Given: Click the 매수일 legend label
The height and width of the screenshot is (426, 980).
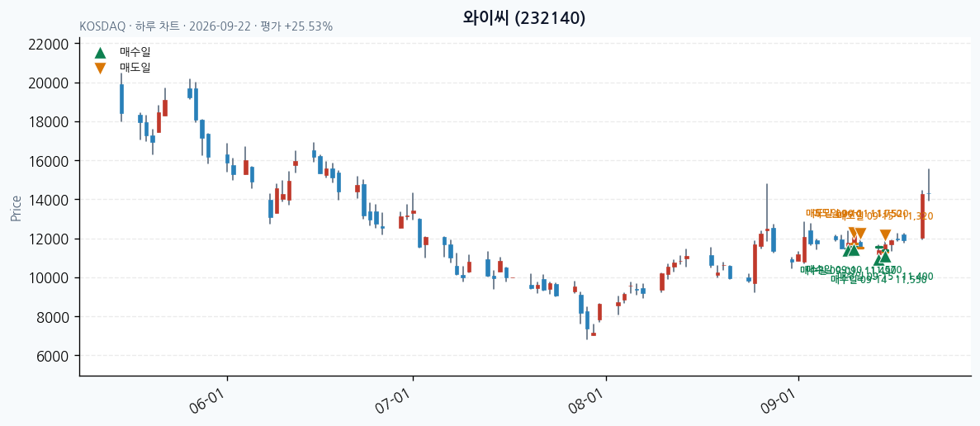Looking at the screenshot, I should click(135, 53).
